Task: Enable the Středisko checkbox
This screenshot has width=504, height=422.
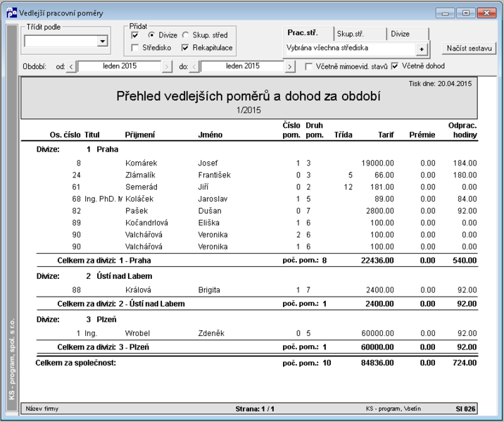Action: (x=135, y=48)
